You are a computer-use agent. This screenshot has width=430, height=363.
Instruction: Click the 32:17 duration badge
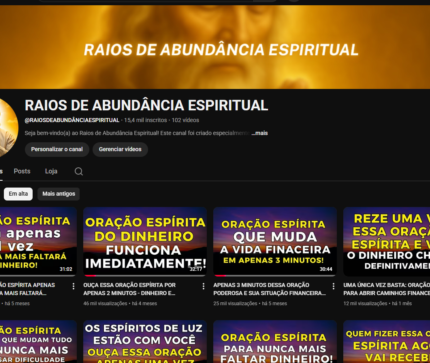pyautogui.click(x=196, y=269)
